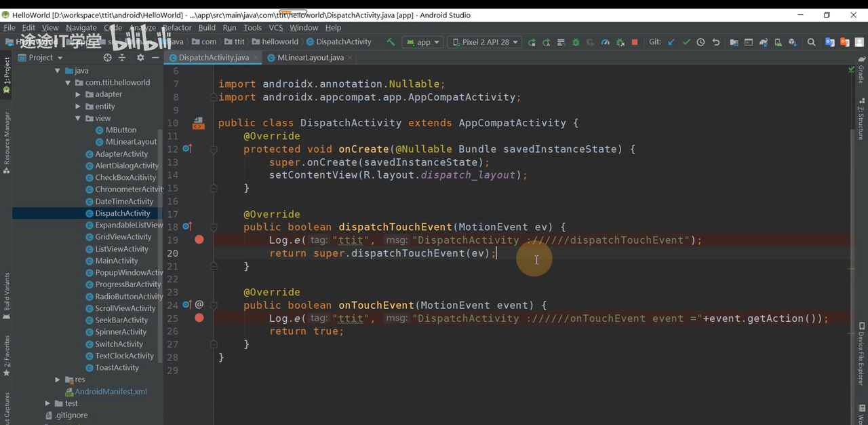This screenshot has height=425, width=868.
Task: Open the Pixel 2 API 28 device dropdown
Action: tap(484, 42)
